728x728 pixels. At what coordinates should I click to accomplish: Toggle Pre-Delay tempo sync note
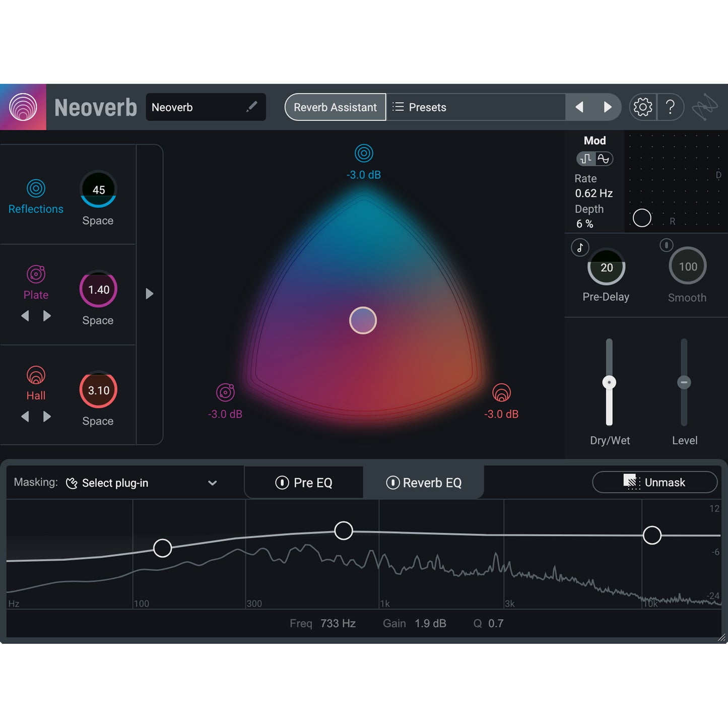click(580, 247)
